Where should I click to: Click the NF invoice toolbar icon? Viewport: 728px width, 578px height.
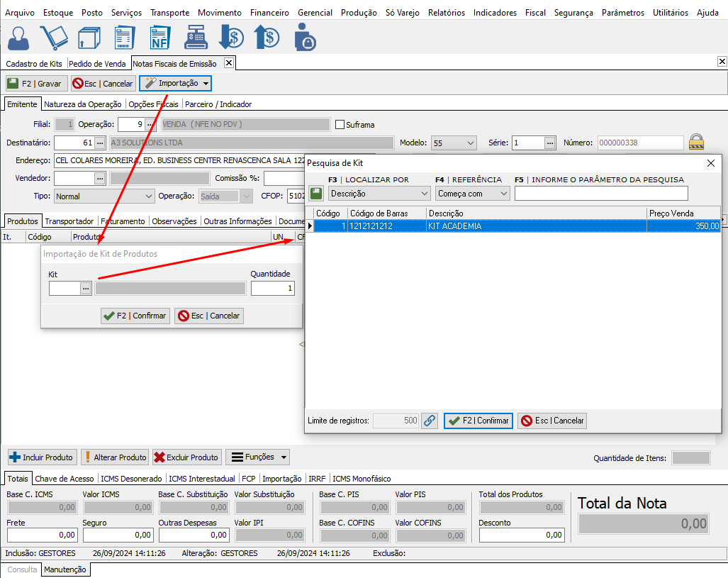click(x=162, y=37)
